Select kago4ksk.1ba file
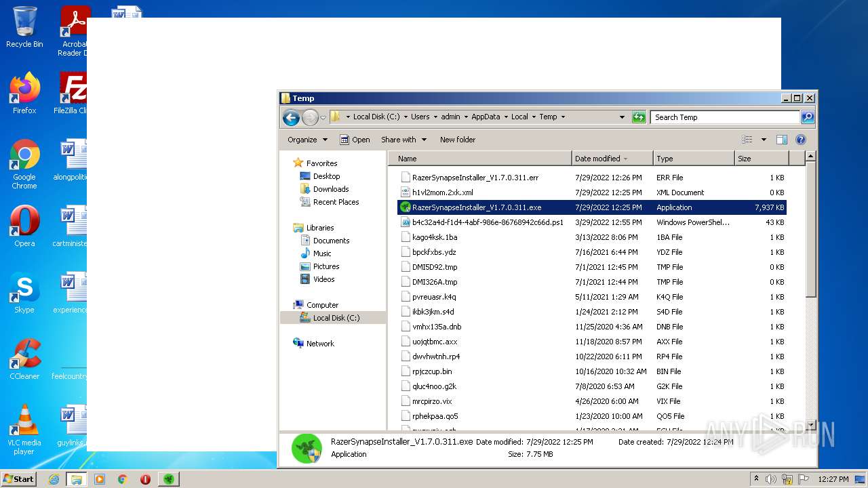The height and width of the screenshot is (488, 868). point(592,237)
